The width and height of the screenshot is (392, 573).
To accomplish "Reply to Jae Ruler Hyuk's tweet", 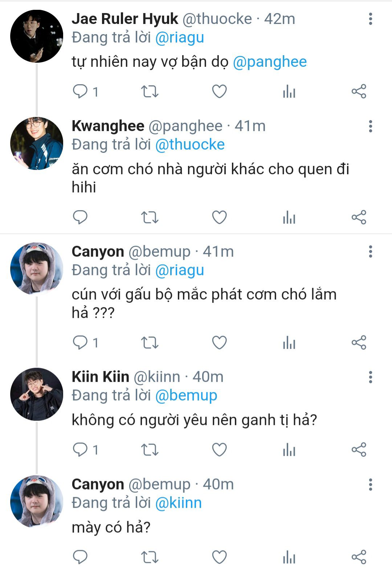I will (80, 91).
